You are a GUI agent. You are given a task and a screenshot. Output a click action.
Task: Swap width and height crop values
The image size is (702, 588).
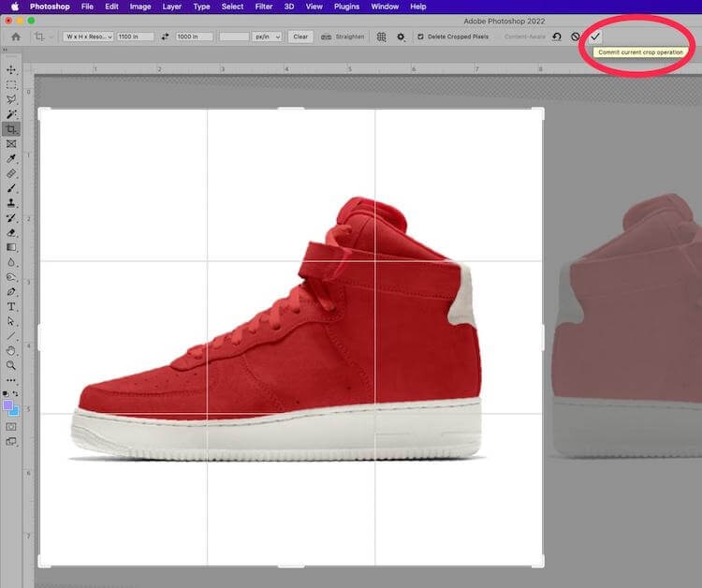click(x=166, y=37)
